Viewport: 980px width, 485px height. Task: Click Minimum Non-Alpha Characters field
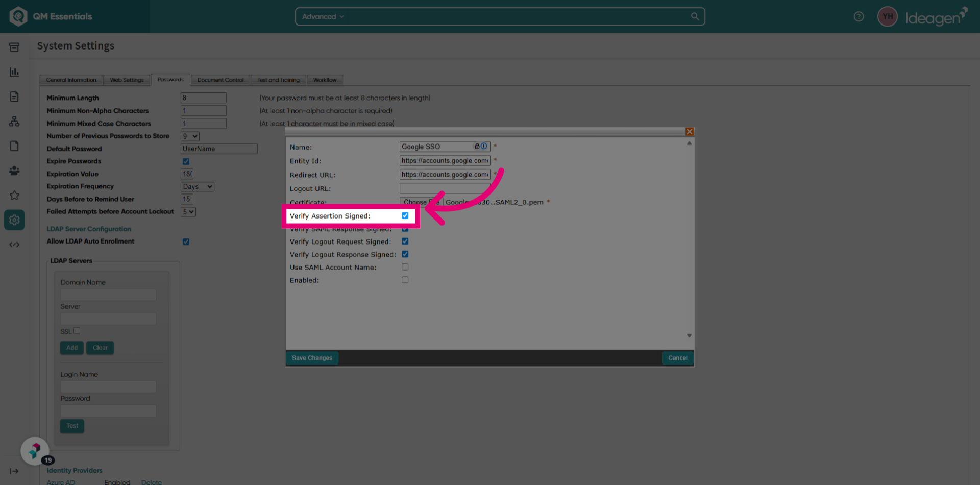[203, 111]
